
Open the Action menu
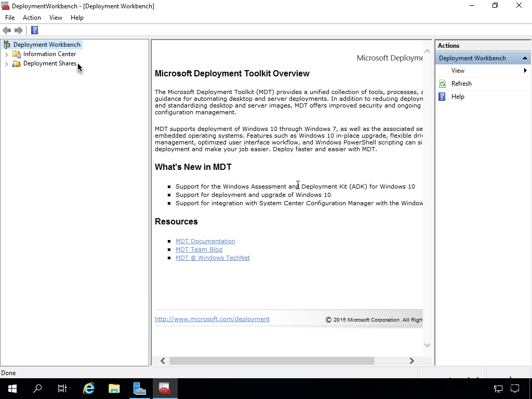click(x=32, y=18)
